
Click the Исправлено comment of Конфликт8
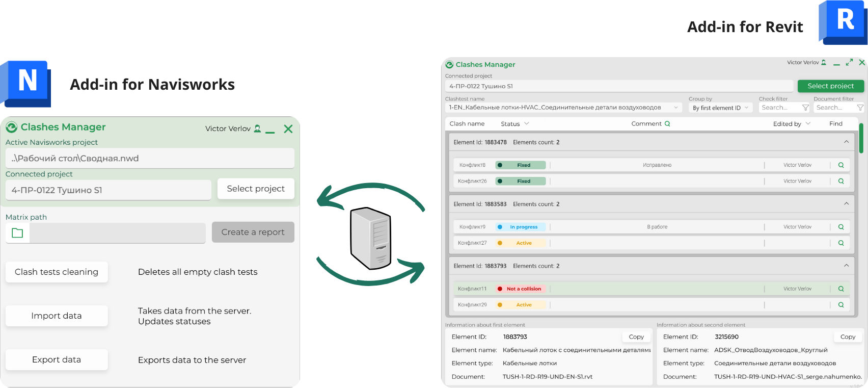[657, 165]
